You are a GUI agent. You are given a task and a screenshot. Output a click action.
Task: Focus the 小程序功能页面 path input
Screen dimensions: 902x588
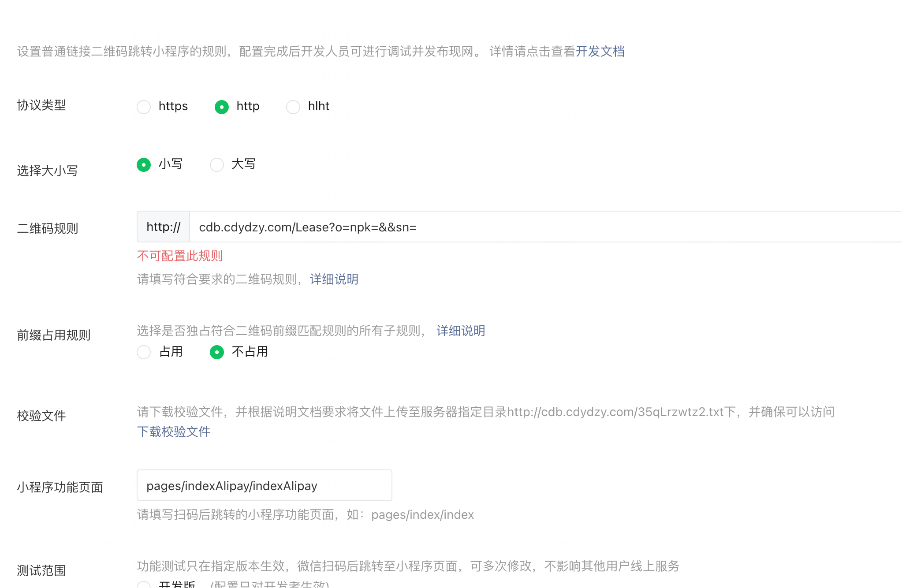264,486
